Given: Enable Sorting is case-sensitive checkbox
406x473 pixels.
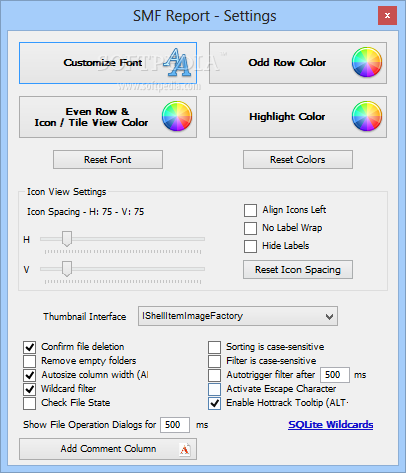Looking at the screenshot, I should (214, 347).
